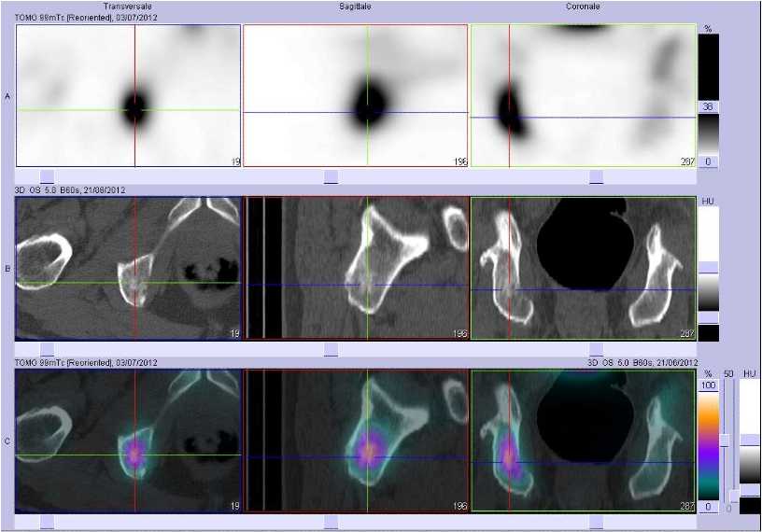Click the slice slider under row B coronal view

(597, 349)
